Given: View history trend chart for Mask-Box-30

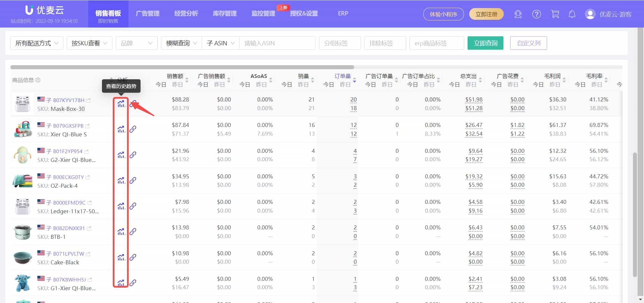Looking at the screenshot, I should (x=121, y=104).
